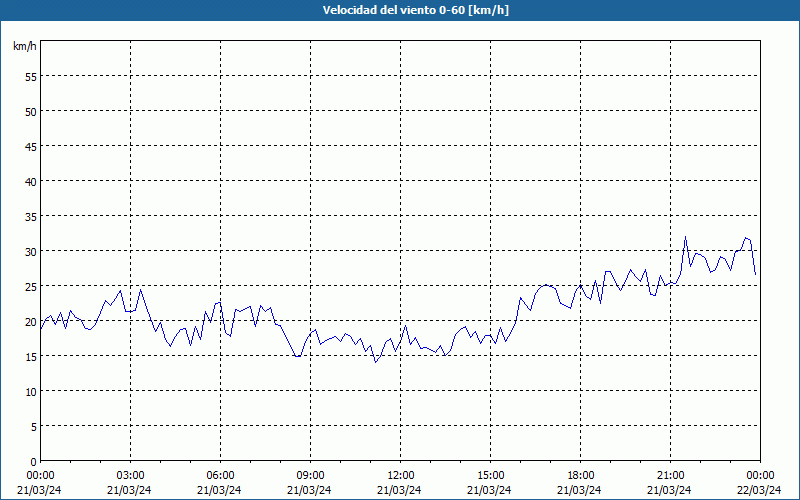This screenshot has width=800, height=500.
Task: Click the 06:00 time label on x-axis
Action: click(220, 476)
